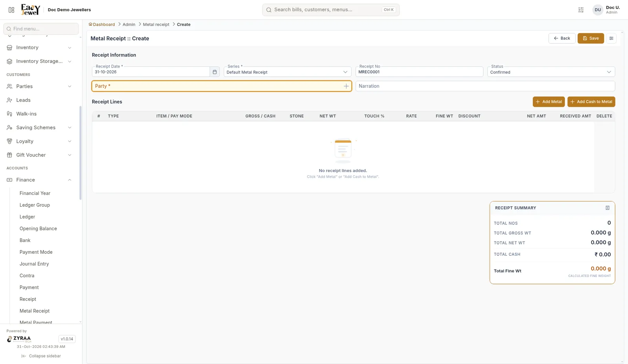Open the Bank menu item
Viewport: 628px width, 364px height.
coord(25,240)
